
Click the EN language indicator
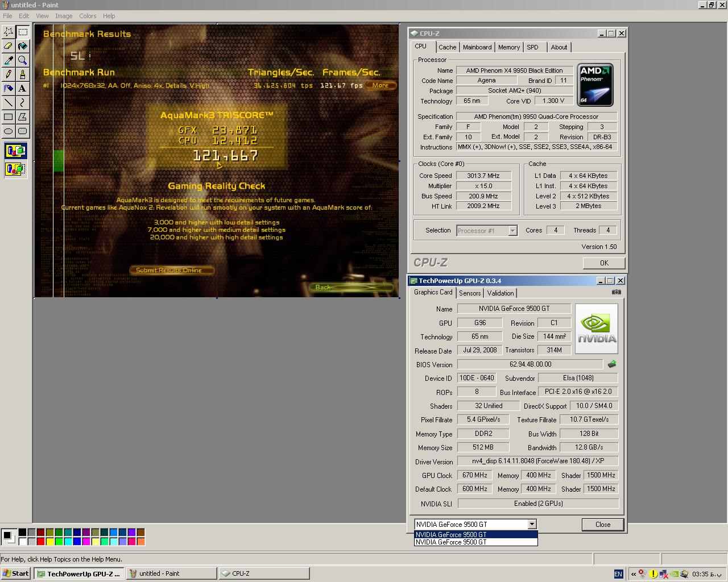click(x=619, y=574)
